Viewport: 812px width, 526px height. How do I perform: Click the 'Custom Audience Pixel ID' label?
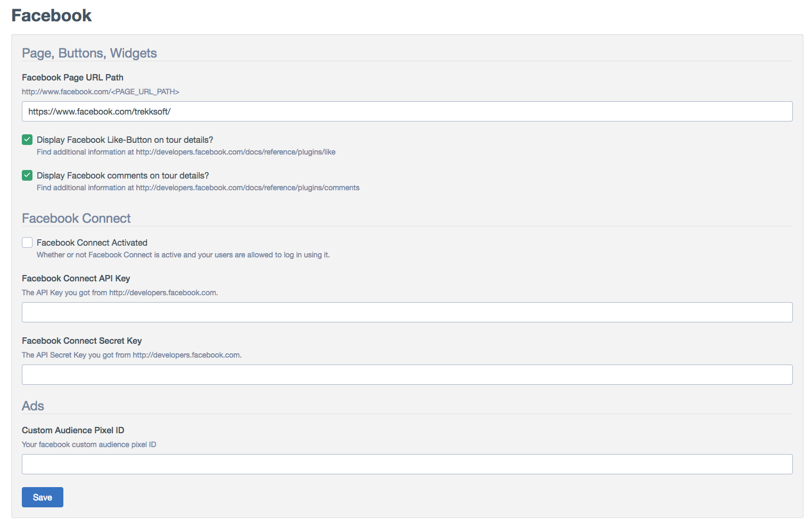[73, 430]
